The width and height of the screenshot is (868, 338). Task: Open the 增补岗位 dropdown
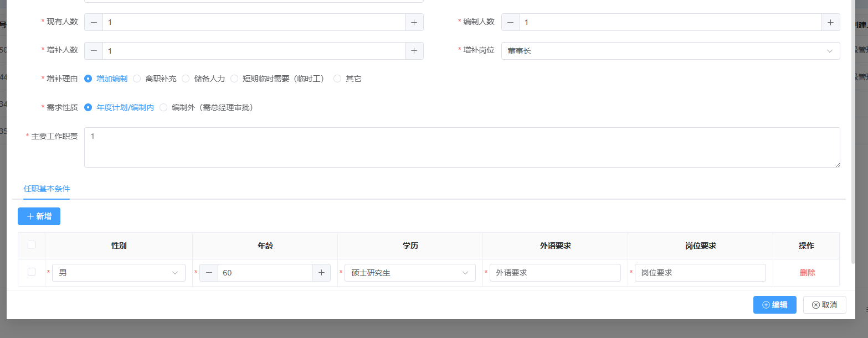670,51
